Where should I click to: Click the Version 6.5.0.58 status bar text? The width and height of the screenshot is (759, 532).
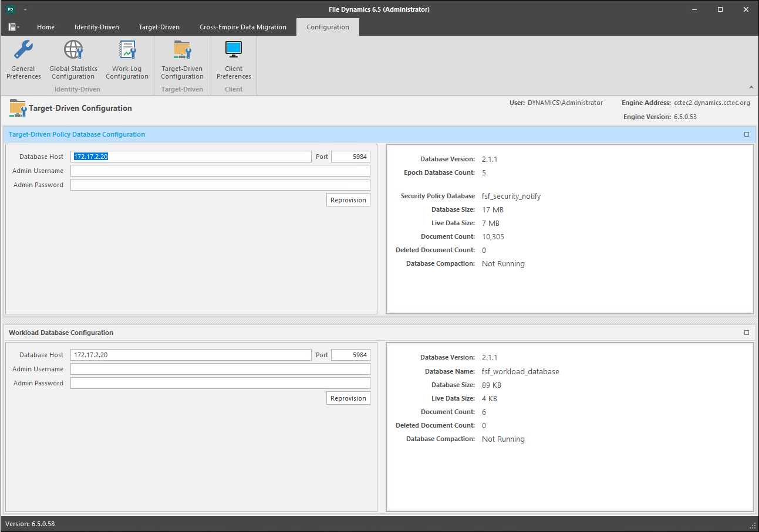[30, 524]
